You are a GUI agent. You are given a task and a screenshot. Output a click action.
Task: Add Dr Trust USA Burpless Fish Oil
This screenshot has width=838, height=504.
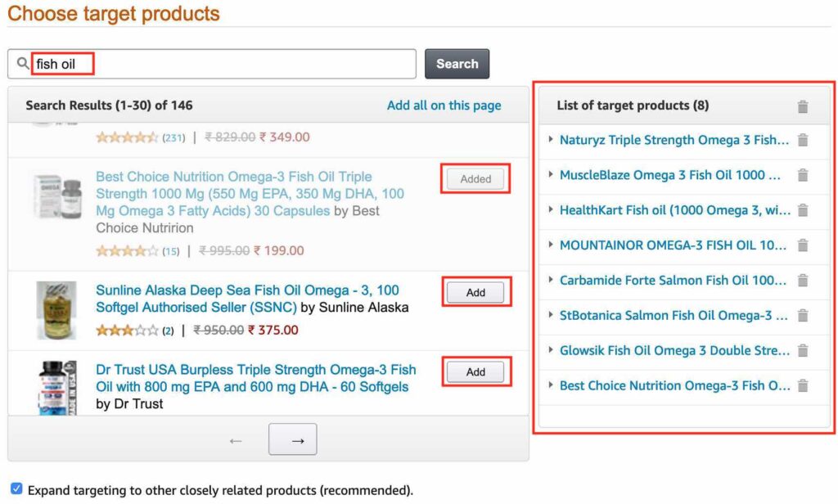475,371
